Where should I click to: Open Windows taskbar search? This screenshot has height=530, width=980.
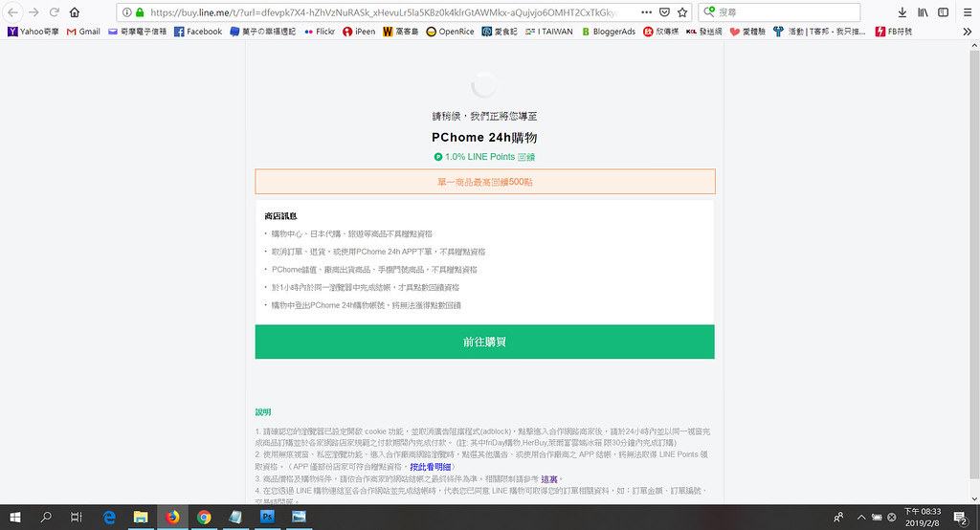(46, 517)
